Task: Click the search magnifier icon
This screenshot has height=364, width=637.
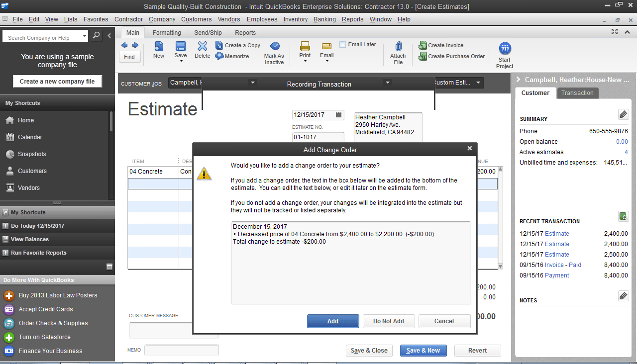Action: point(97,36)
